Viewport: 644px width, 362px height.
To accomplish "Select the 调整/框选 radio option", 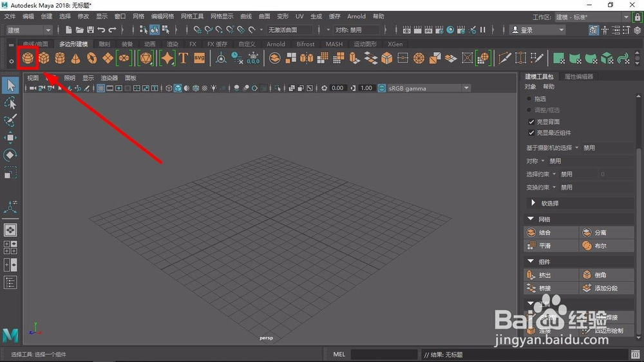I will pos(529,110).
